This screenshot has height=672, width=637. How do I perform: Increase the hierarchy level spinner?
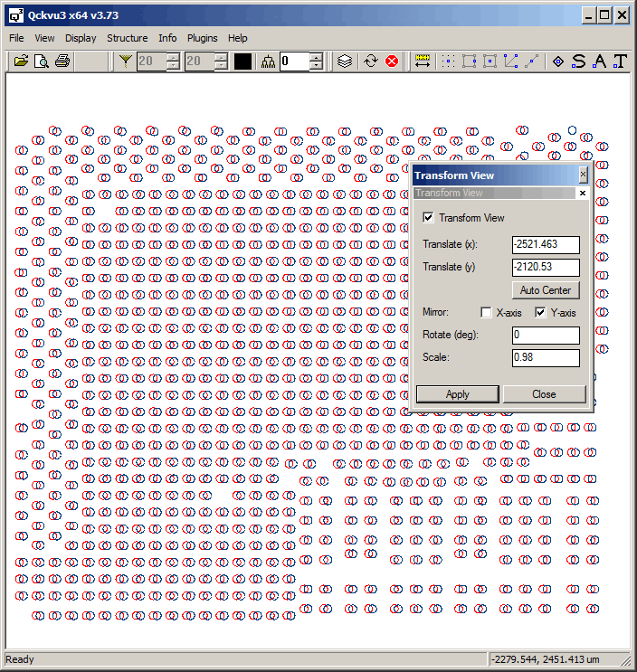coord(317,57)
